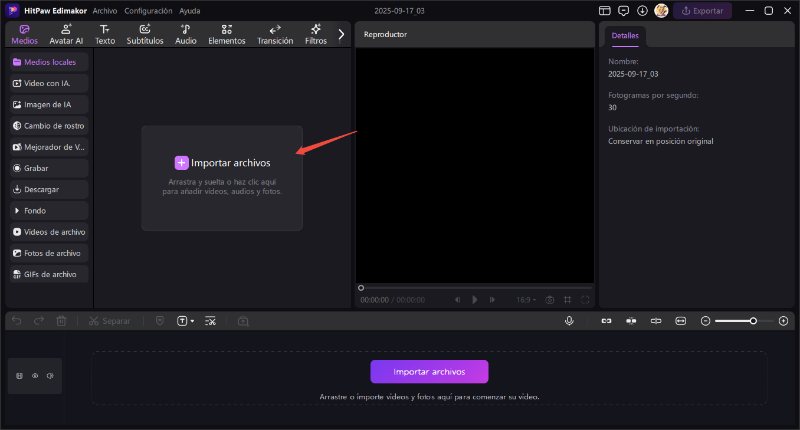The height and width of the screenshot is (430, 800).
Task: Click the redo arrow in timeline toolbar
Action: pyautogui.click(x=39, y=321)
